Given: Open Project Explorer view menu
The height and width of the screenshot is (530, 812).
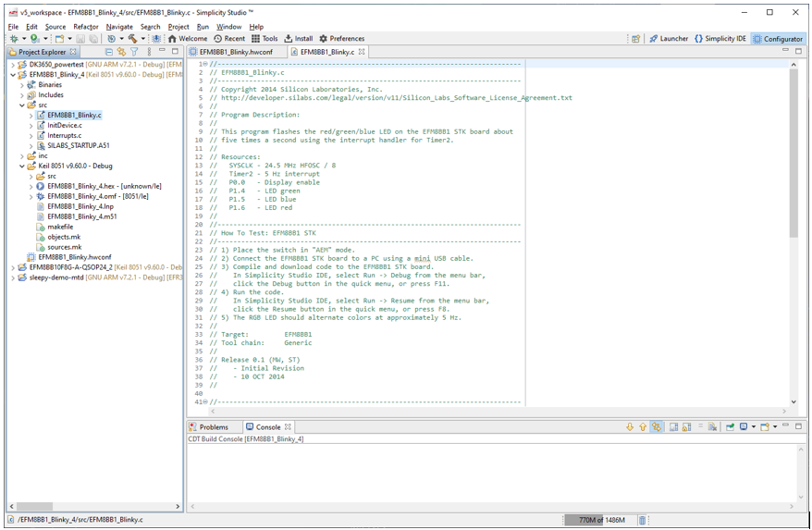Looking at the screenshot, I should (x=149, y=52).
